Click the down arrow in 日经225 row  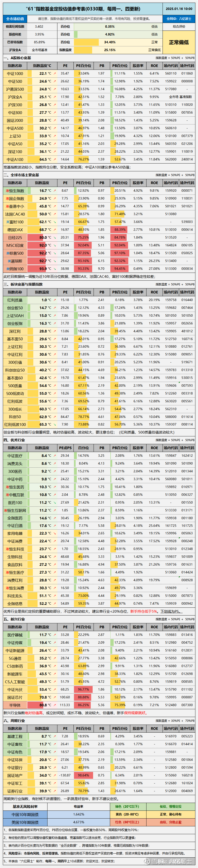coord(55,238)
